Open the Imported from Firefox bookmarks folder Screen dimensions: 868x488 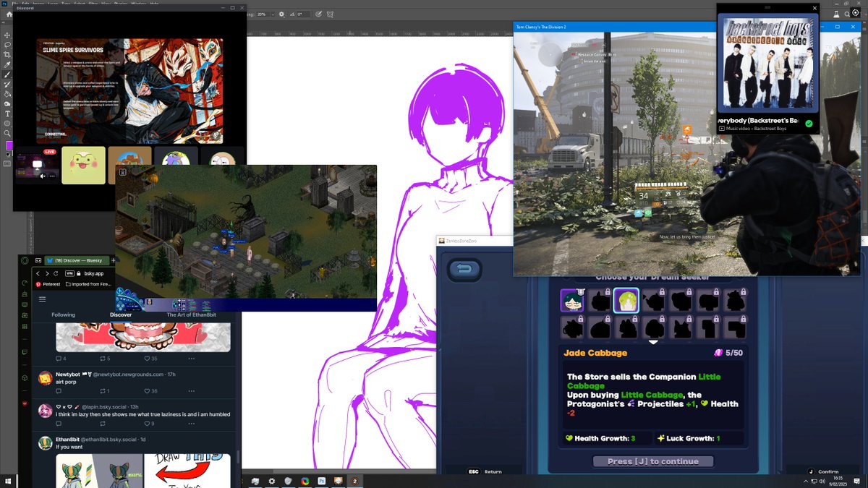pyautogui.click(x=89, y=284)
